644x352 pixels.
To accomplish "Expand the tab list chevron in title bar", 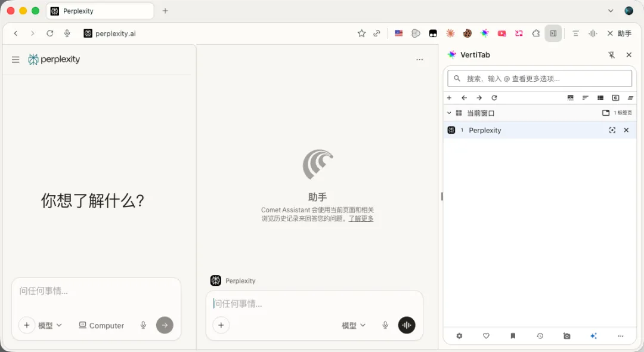I will click(611, 11).
